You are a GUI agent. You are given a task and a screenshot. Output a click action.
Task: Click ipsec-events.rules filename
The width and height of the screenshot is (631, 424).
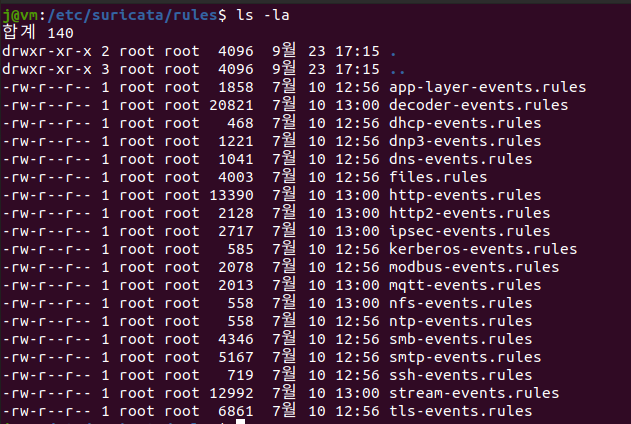pyautogui.click(x=469, y=231)
